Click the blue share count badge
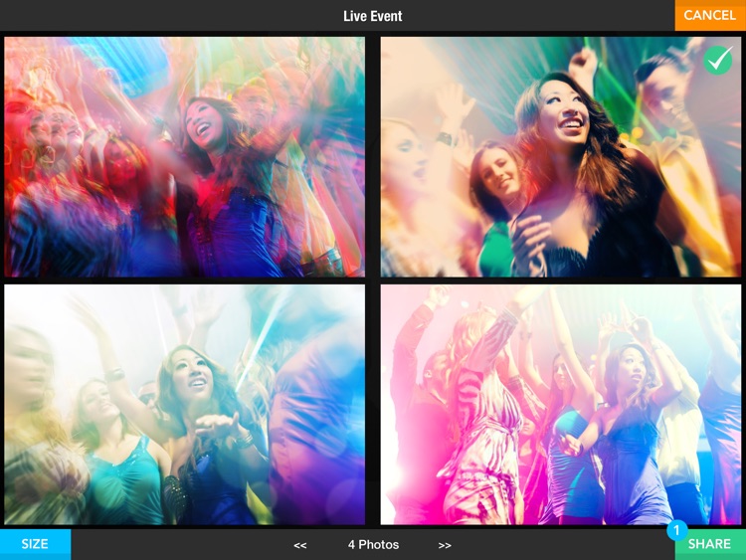The width and height of the screenshot is (746, 560). [x=676, y=530]
